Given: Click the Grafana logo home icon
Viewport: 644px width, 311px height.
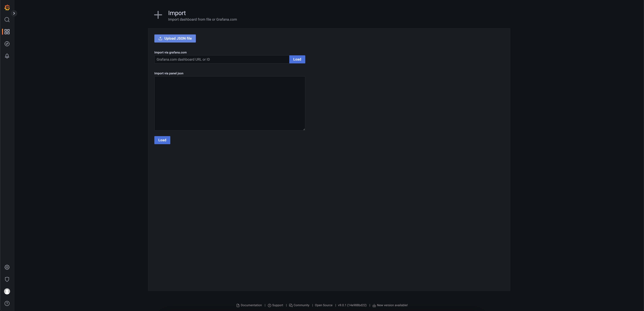Looking at the screenshot, I should tap(7, 8).
